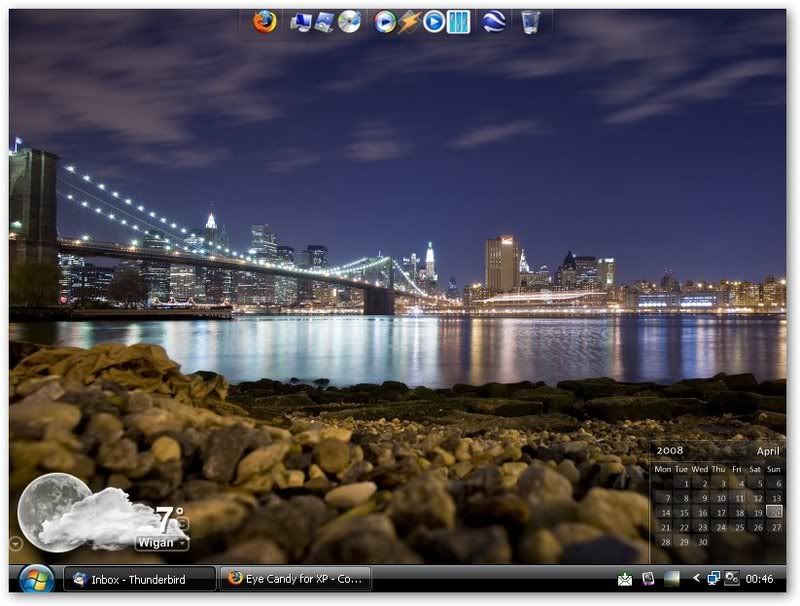Click the gear settings tray icon
Screen dimensions: 800x606
coord(732,578)
